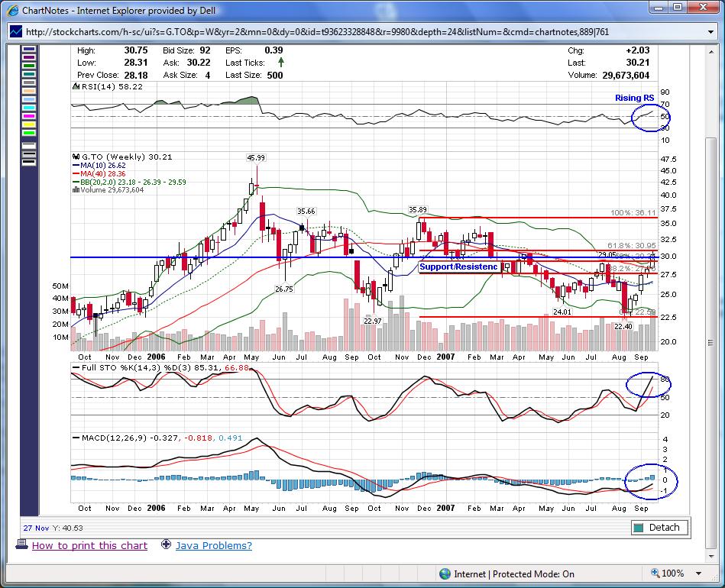Click the 100% zoom magnifier icon
The height and width of the screenshot is (588, 725).
pyautogui.click(x=655, y=573)
